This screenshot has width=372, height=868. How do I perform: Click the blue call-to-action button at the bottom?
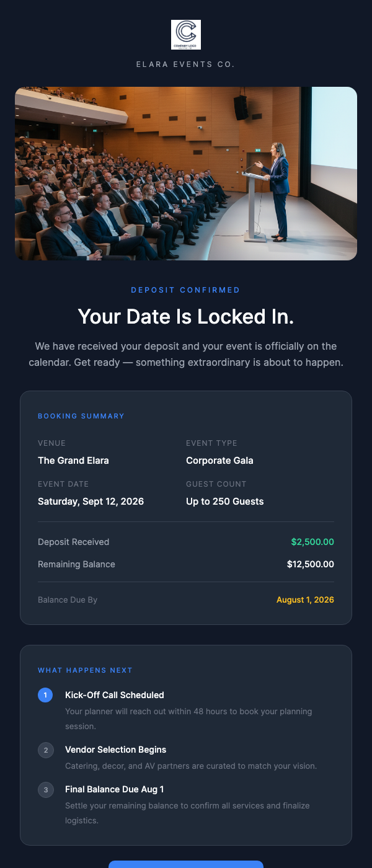[185, 864]
